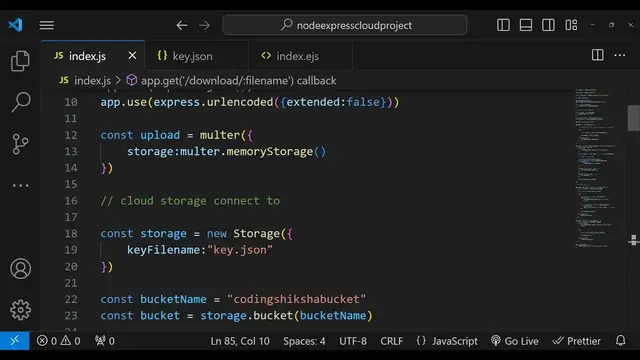Click the VS Code logo icon
The height and width of the screenshot is (360, 640).
click(x=16, y=25)
